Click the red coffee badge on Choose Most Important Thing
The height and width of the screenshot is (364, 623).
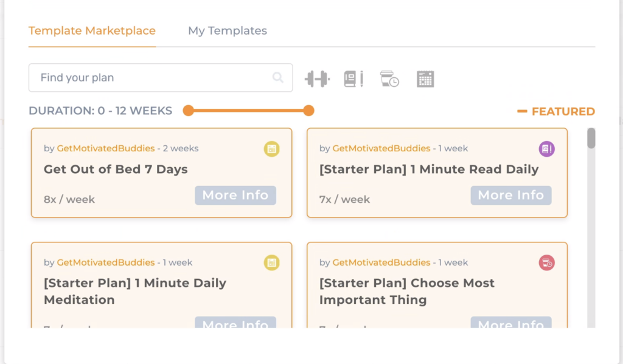click(x=546, y=262)
